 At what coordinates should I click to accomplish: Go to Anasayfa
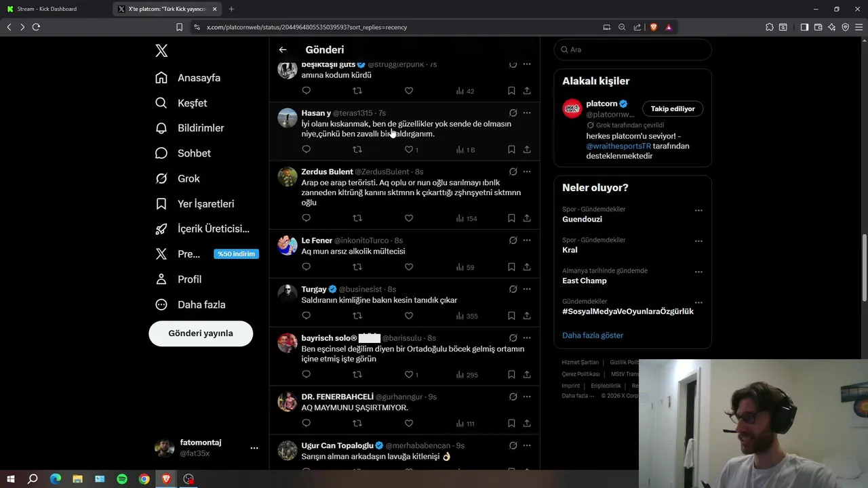click(x=188, y=78)
